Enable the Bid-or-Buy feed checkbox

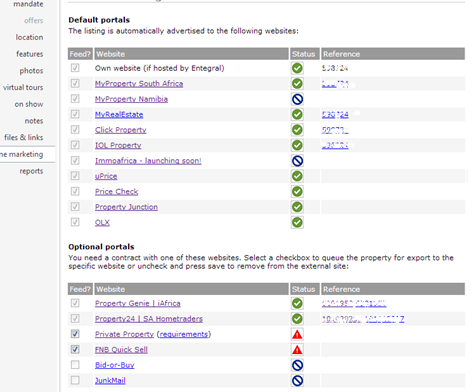click(x=75, y=365)
